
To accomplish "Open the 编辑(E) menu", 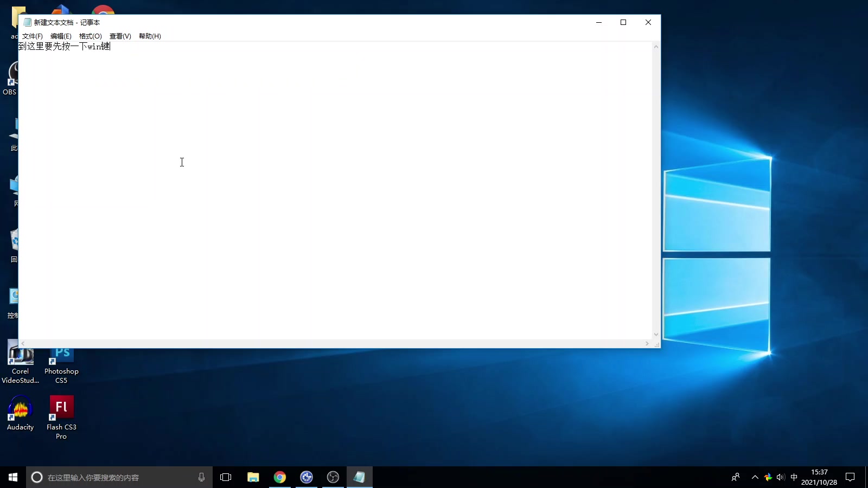I will pos(61,36).
